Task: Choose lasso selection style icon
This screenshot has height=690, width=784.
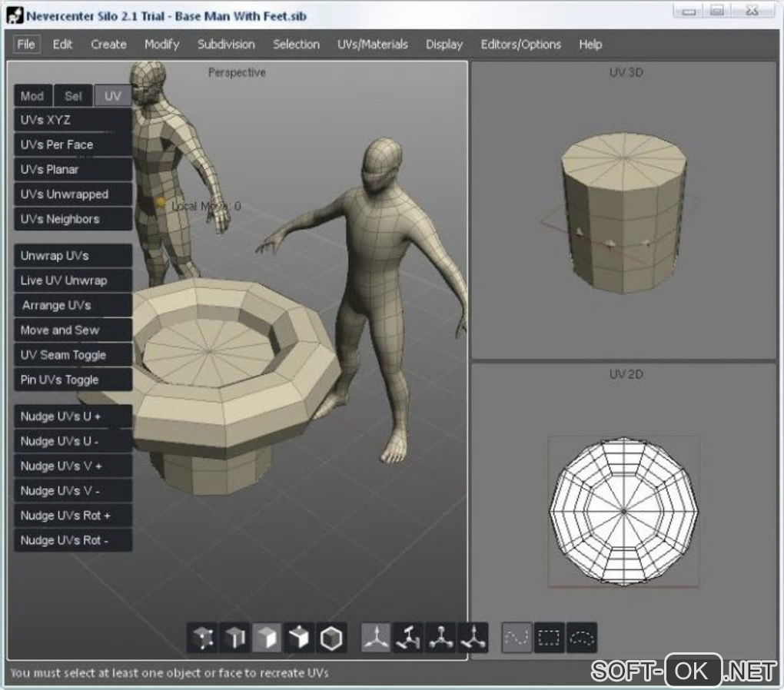Action: click(x=581, y=638)
